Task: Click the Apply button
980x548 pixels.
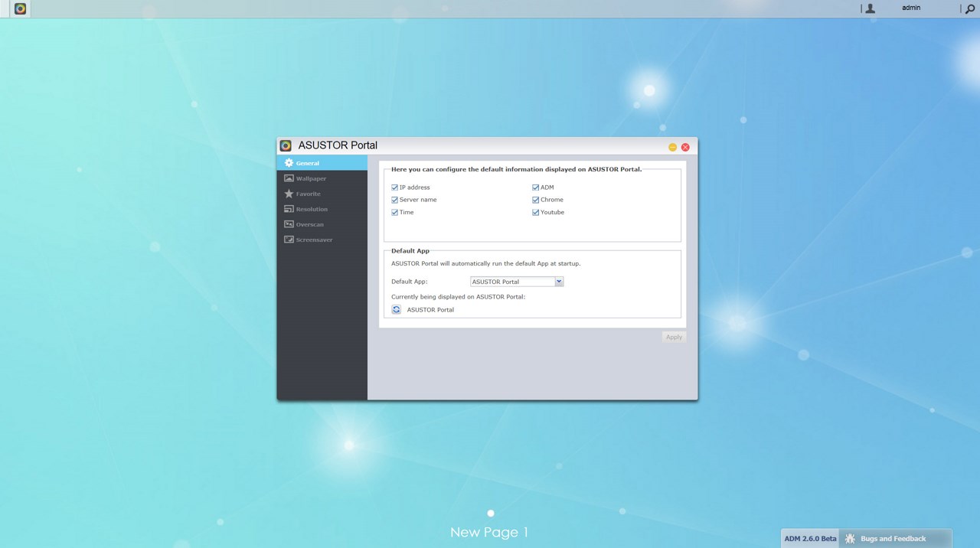Action: (x=674, y=337)
